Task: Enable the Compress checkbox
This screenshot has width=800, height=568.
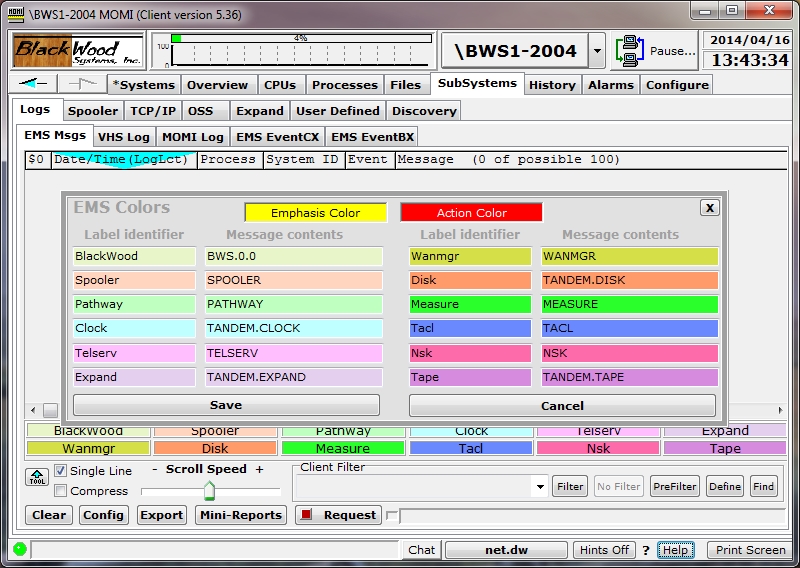Action: (x=60, y=491)
